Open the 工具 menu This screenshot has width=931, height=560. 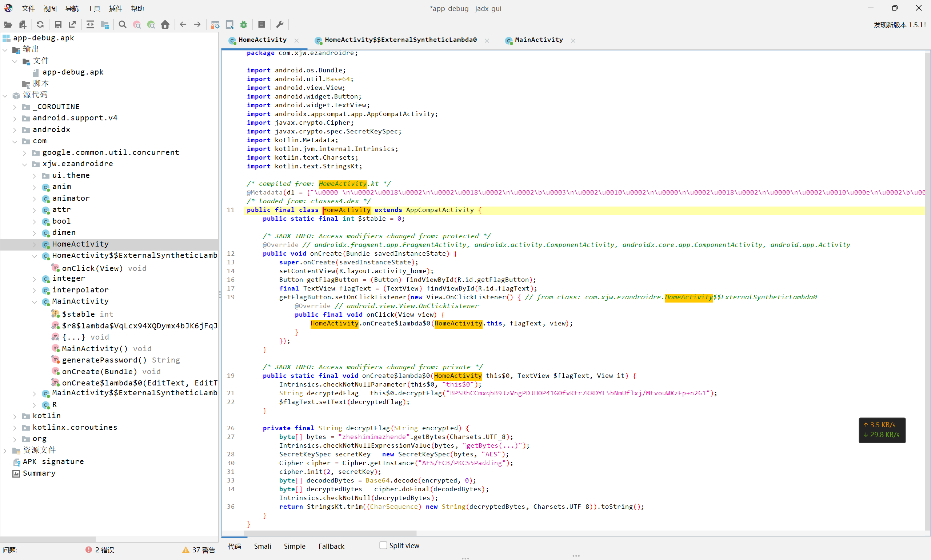pos(93,8)
